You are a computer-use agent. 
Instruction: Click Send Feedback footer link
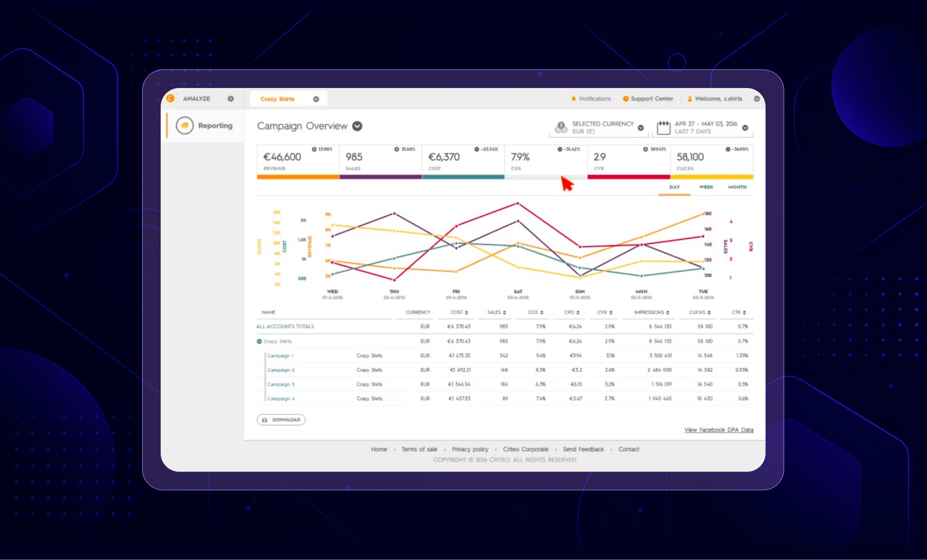583,449
